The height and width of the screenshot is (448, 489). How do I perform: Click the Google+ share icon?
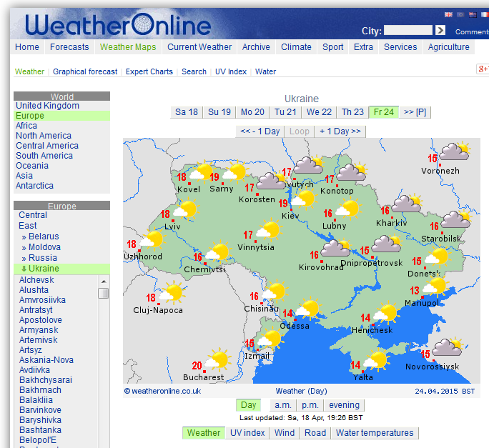[x=483, y=69]
